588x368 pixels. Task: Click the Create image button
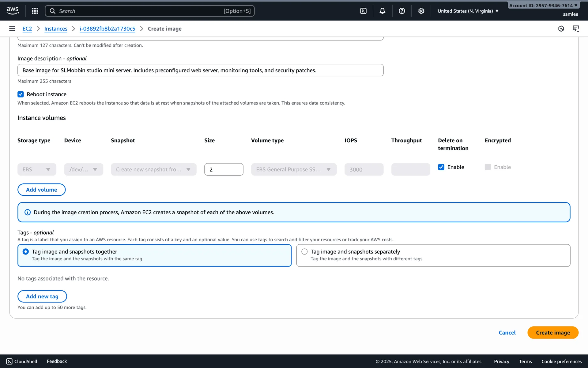point(552,332)
